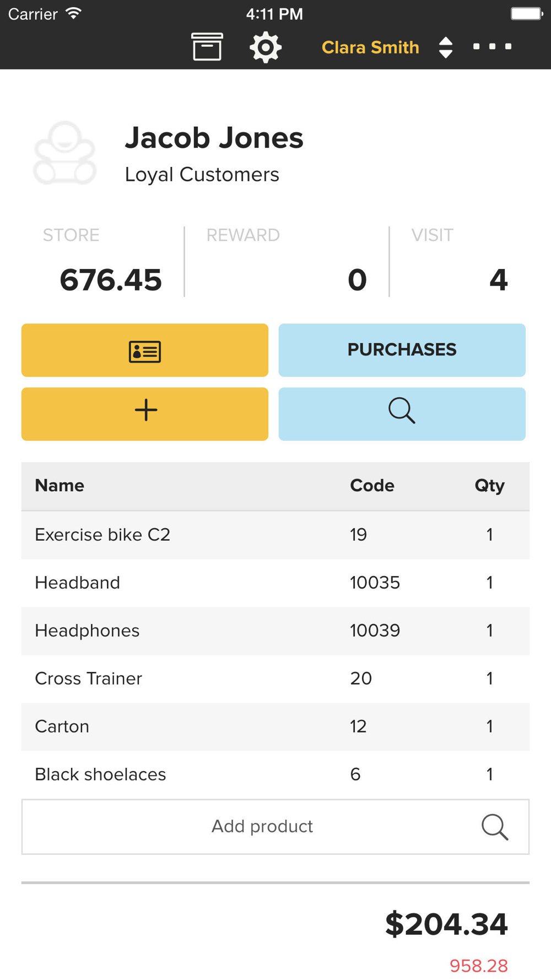
Task: Open the archive box icon
Action: [207, 47]
